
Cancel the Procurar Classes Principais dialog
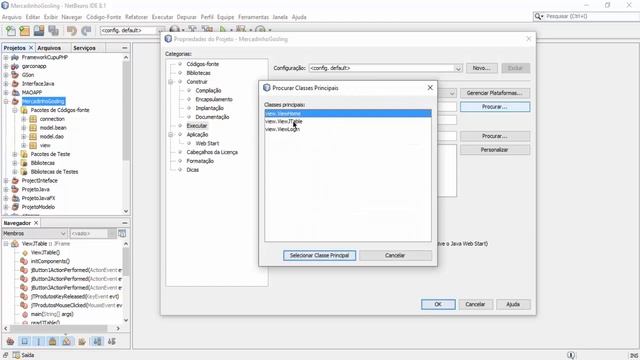pyautogui.click(x=395, y=256)
